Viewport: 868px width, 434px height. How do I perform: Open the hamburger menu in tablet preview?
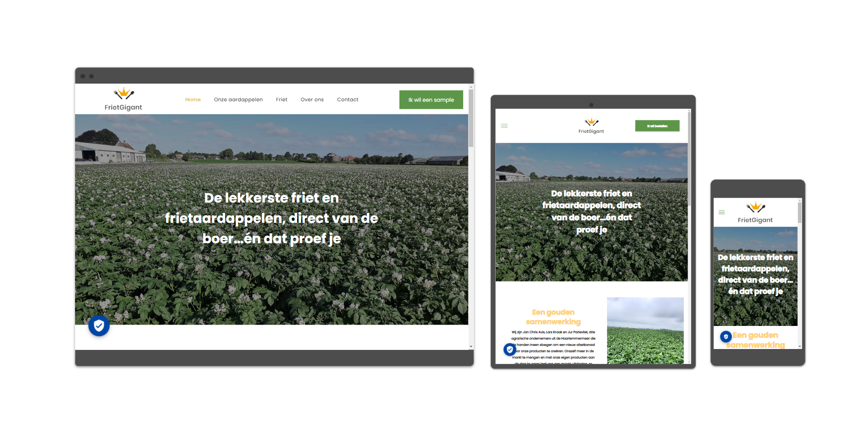pos(504,126)
